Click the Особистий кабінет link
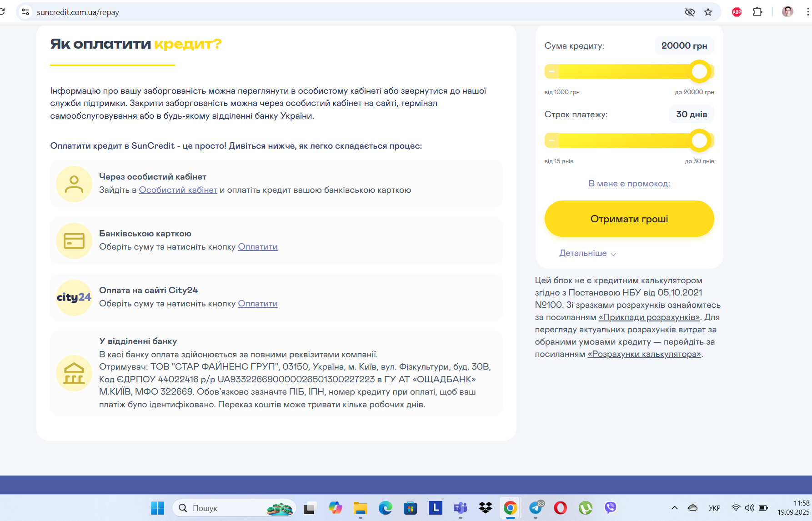 point(178,190)
